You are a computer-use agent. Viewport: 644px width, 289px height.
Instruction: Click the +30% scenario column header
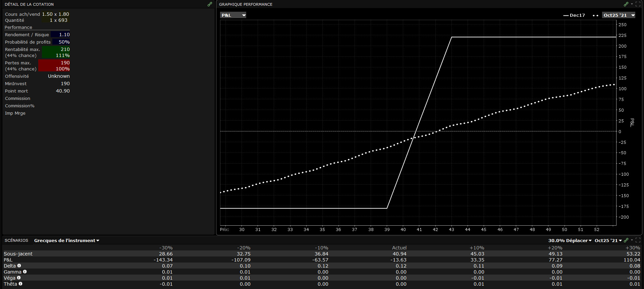[x=633, y=248]
